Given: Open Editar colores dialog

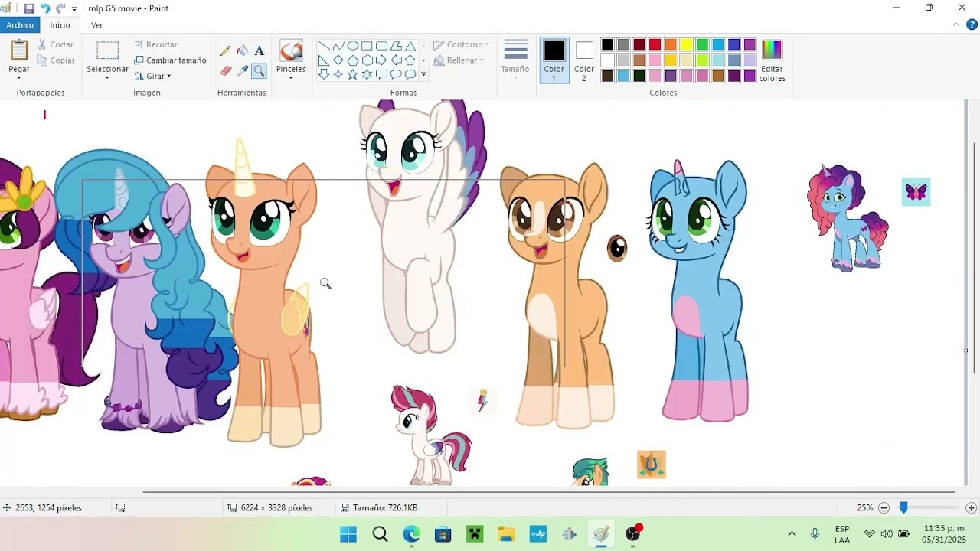Looking at the screenshot, I should pyautogui.click(x=772, y=60).
